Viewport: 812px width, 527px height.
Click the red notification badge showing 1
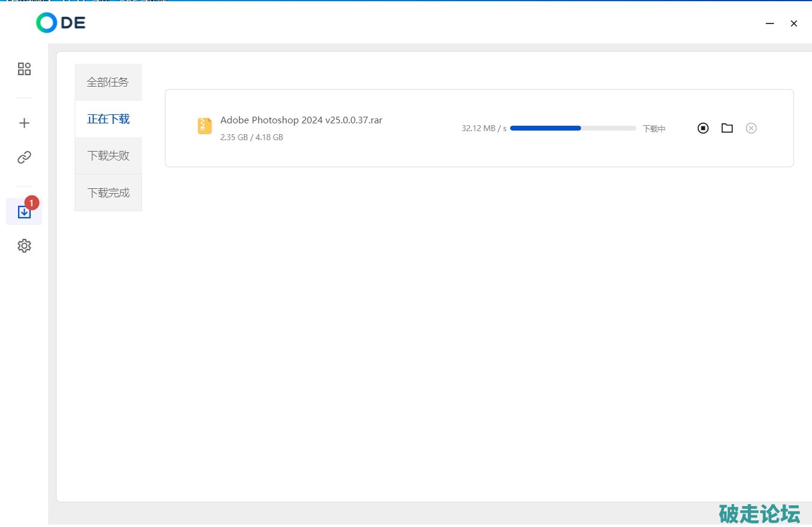tap(32, 203)
